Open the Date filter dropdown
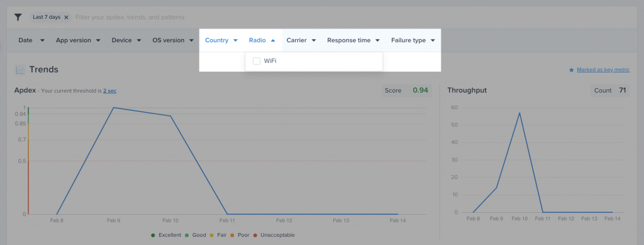Screen dimensions: 644x245 click(31, 40)
